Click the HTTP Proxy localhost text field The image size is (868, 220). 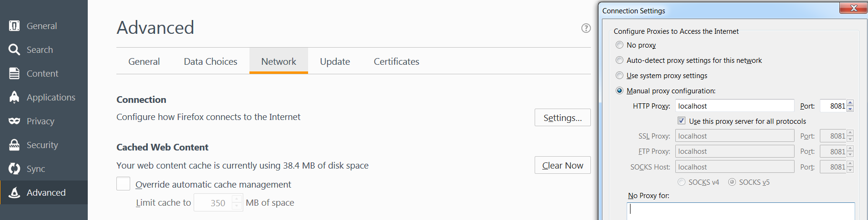pyautogui.click(x=734, y=106)
